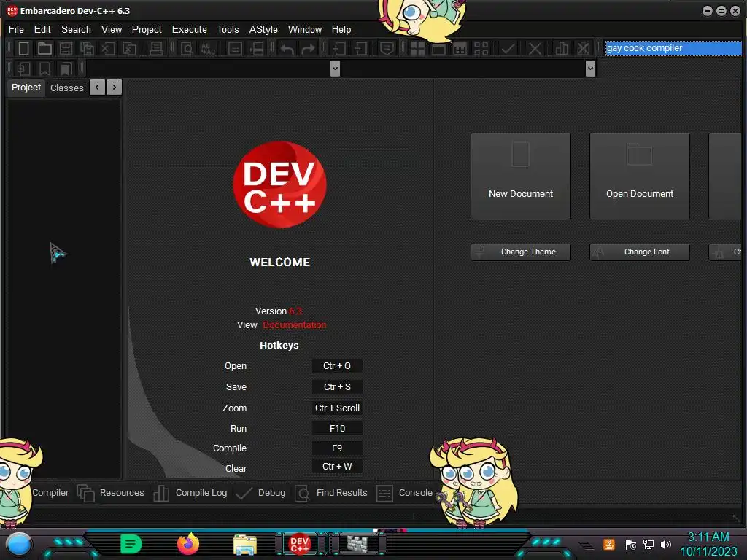Click the Change Font button
Image resolution: width=747 pixels, height=560 pixels.
click(x=639, y=252)
